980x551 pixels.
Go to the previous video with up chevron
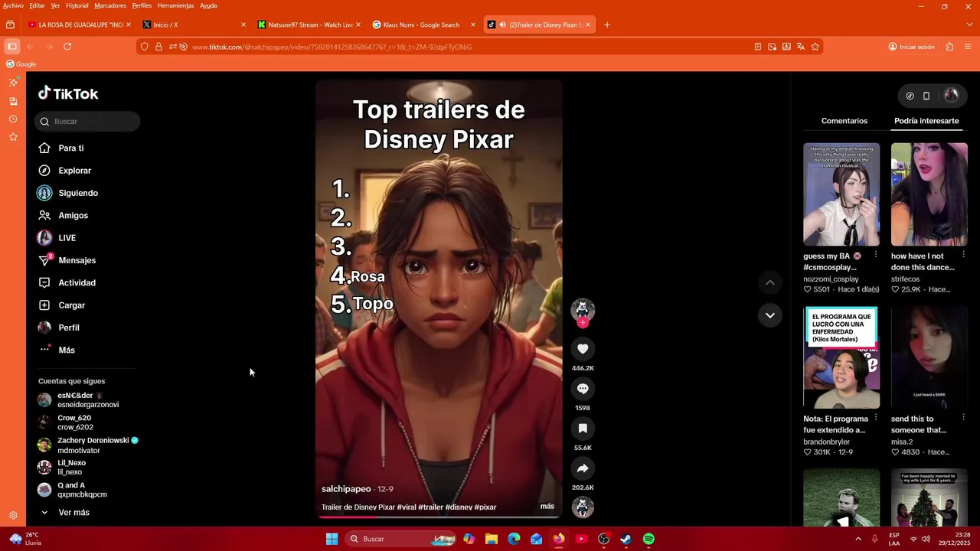770,283
